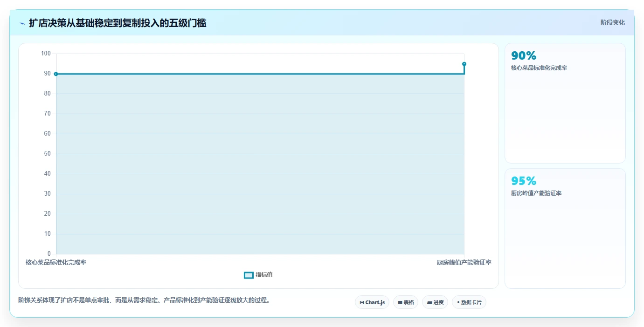Click the y-axis value 50
Screen dimensions: 644x327
click(47, 154)
